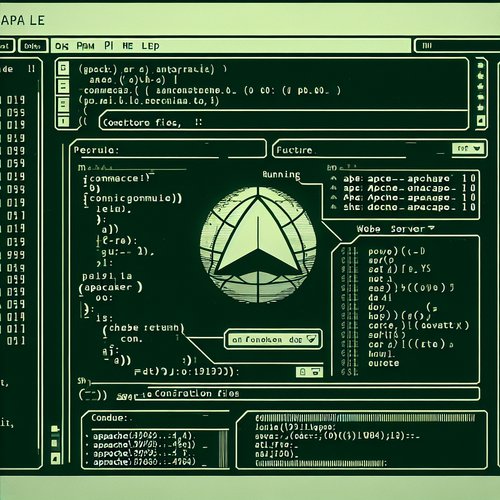Click the bottom boxed icon in right vertical strip

pos(480,120)
